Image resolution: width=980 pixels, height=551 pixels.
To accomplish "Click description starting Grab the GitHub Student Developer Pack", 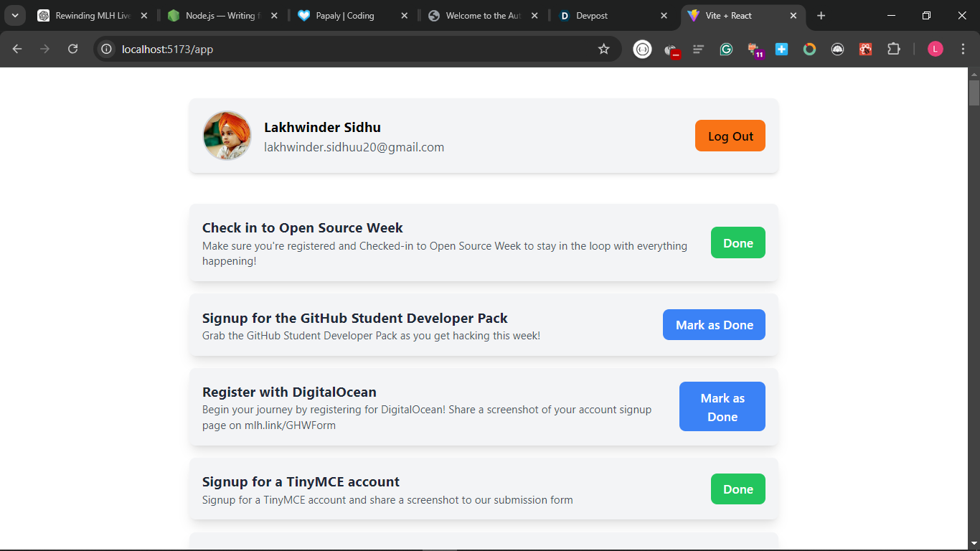I will tap(371, 336).
